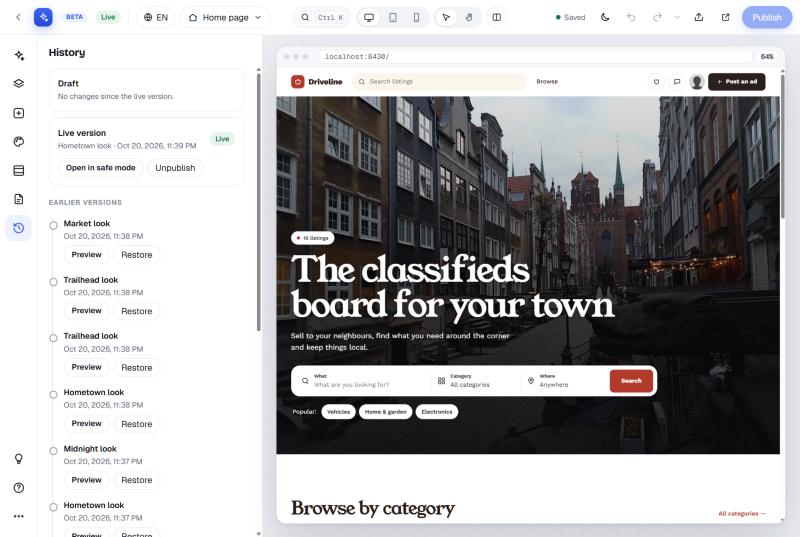Open the Ctrl K search box
Screen dimensions: 800x537
coord(323,17)
